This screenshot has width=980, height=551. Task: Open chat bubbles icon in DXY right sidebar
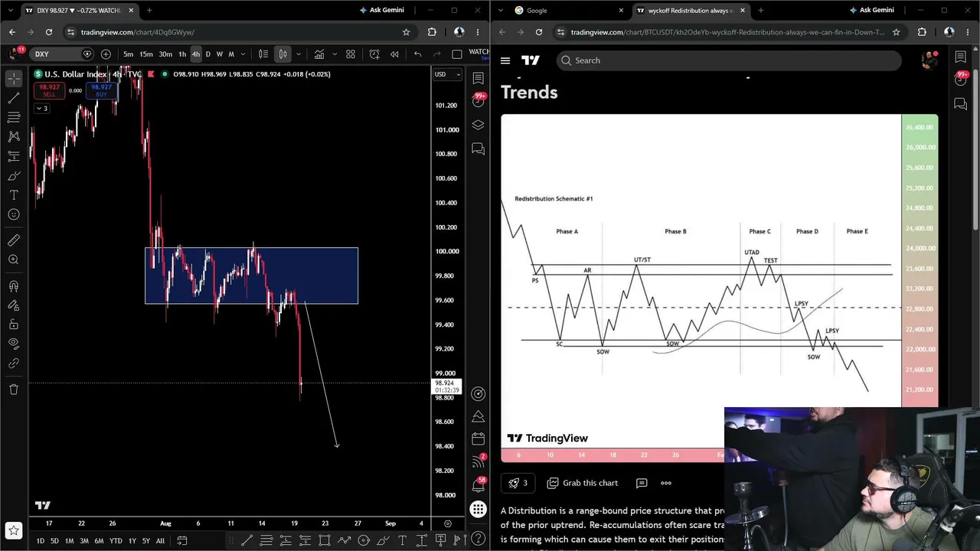(x=479, y=148)
